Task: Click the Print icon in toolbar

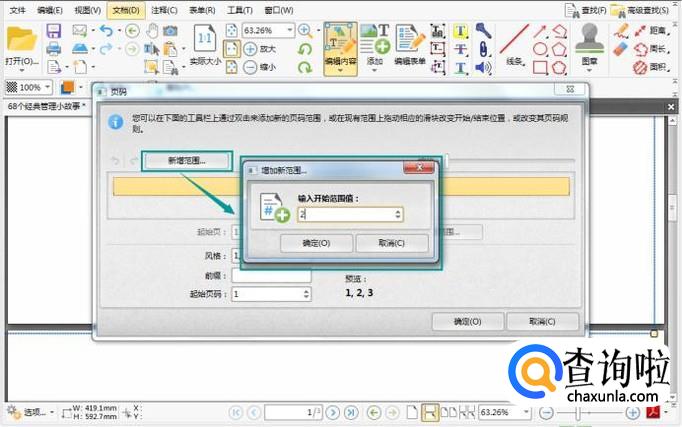Action: click(53, 49)
